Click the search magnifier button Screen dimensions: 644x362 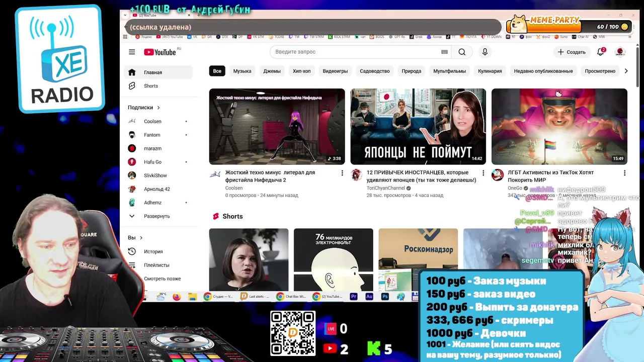(x=462, y=52)
